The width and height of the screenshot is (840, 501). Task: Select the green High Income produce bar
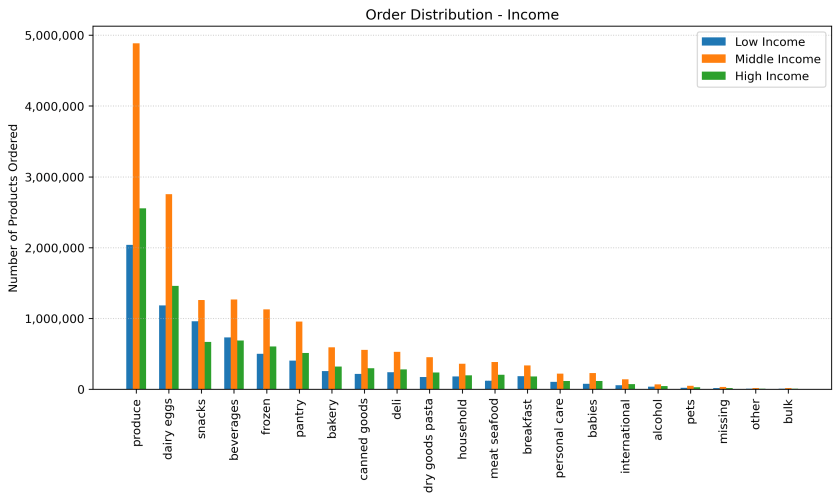click(x=143, y=298)
